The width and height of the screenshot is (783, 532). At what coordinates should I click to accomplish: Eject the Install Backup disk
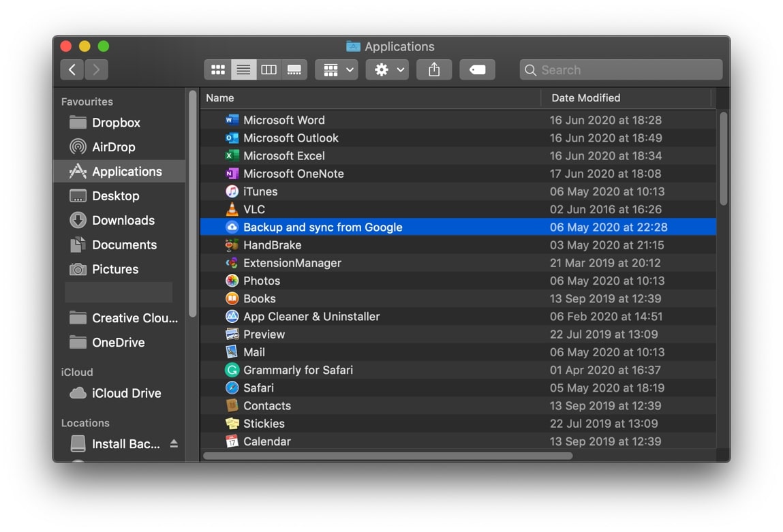173,443
